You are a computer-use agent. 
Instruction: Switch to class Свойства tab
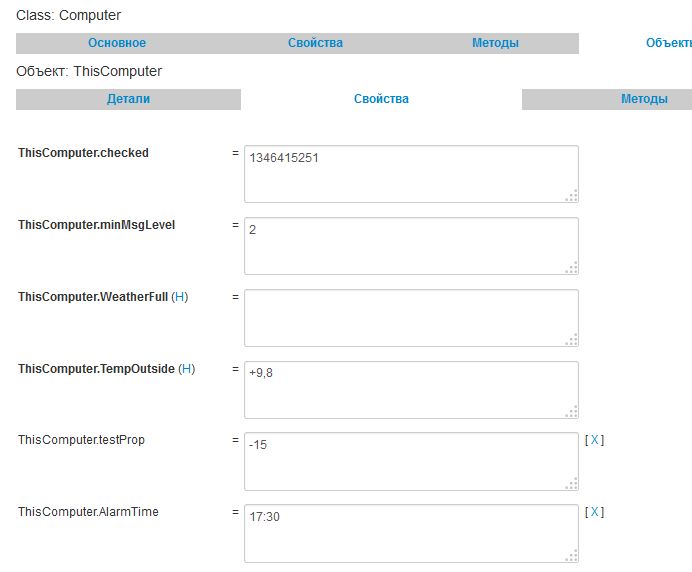[315, 43]
